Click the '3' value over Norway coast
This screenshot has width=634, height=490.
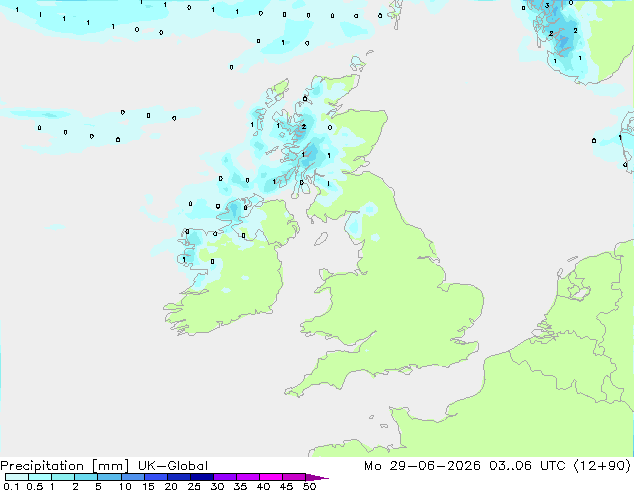coord(547,6)
